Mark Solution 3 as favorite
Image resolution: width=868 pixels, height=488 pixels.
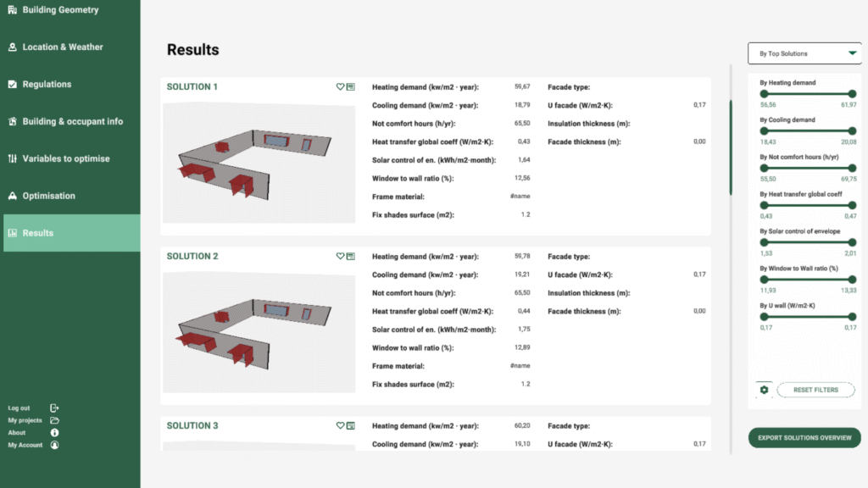[340, 425]
